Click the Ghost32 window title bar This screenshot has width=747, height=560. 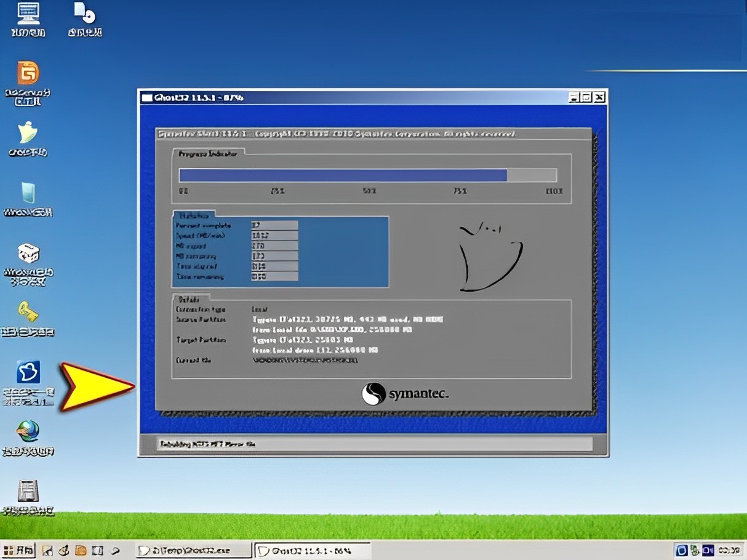(373, 97)
